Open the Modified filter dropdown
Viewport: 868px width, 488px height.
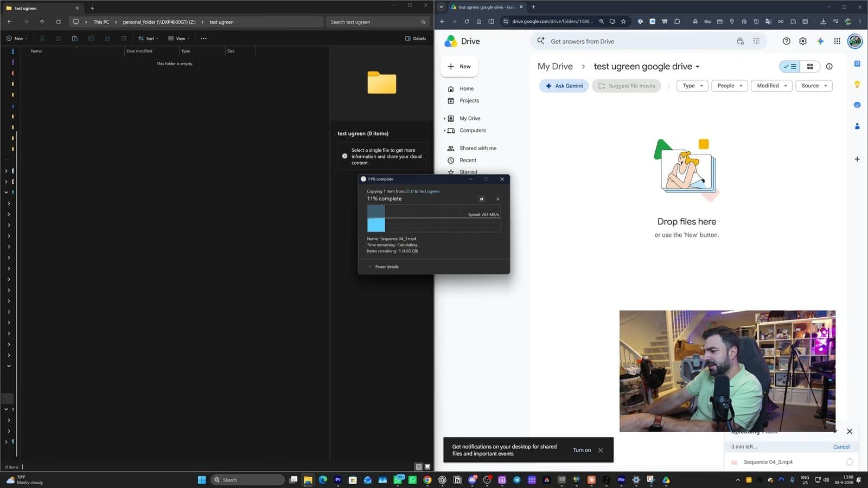(x=771, y=86)
